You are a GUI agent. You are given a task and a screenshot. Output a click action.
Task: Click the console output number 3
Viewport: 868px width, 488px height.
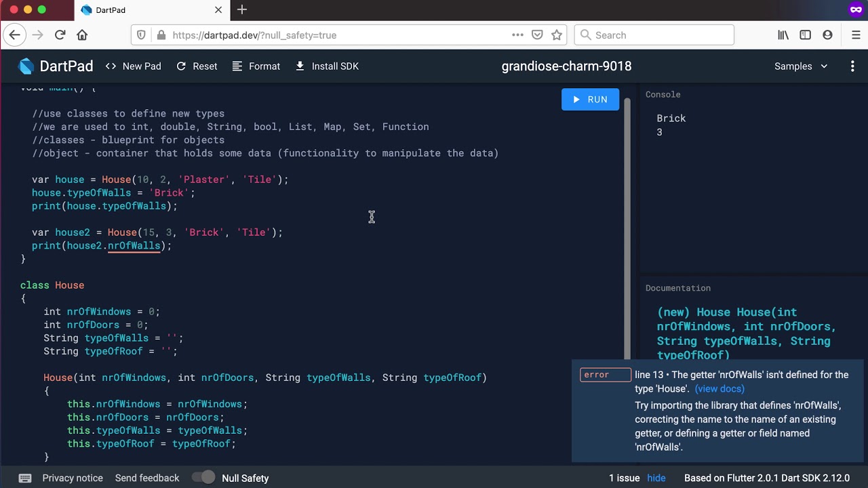pyautogui.click(x=659, y=132)
